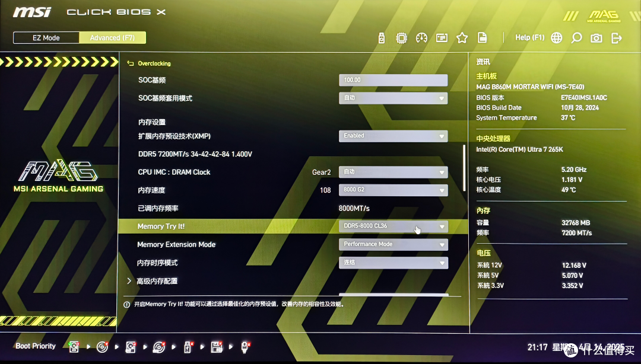Viewport: 641px width, 364px height.
Task: Click the exit BIOS icon
Action: click(x=617, y=38)
